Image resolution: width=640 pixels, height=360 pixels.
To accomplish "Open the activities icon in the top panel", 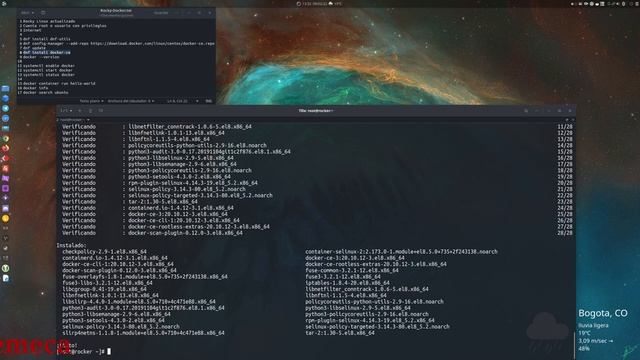I will (4, 3).
